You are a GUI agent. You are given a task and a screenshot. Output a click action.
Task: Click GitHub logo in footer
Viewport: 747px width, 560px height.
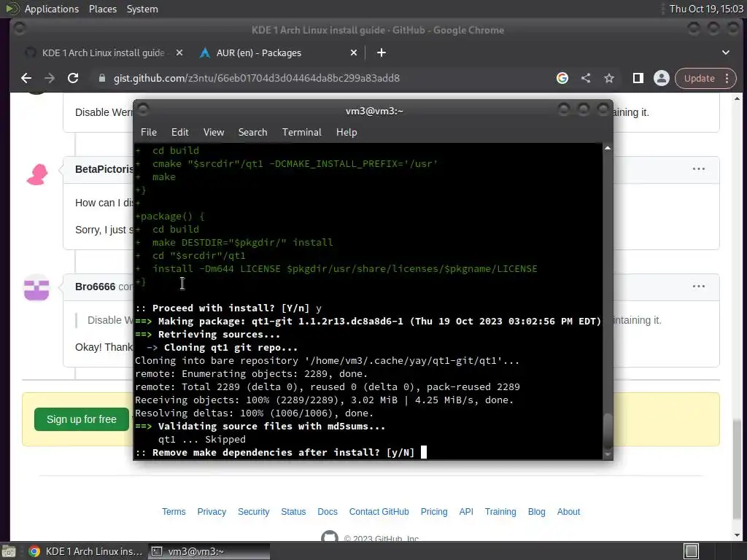[329, 536]
